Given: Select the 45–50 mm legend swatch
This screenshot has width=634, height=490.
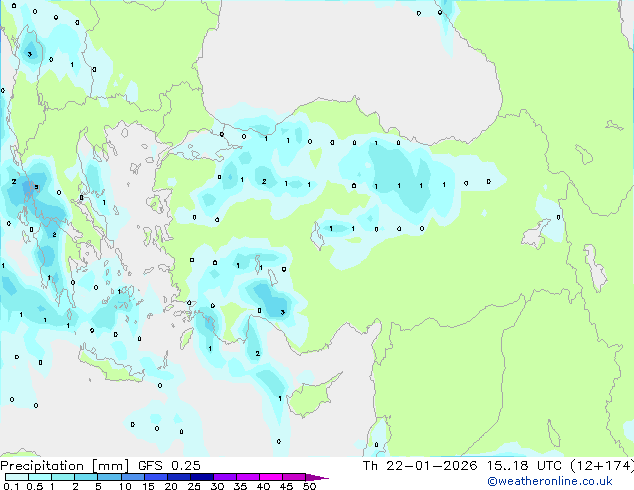Looking at the screenshot, I should point(297,477).
